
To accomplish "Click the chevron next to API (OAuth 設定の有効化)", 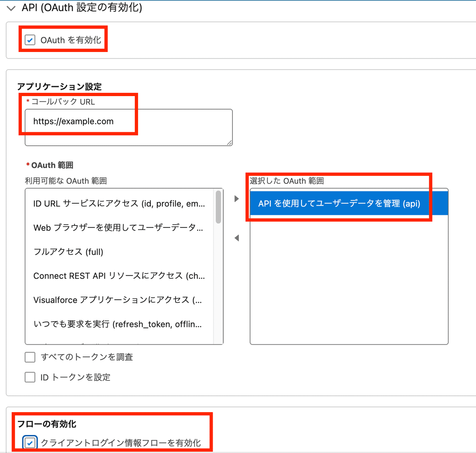I will 11,8.
